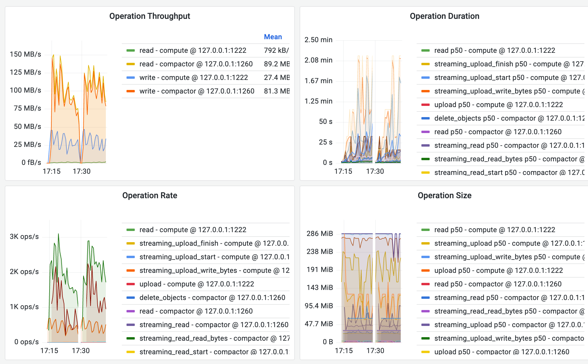Click the orange legend icon for write - compactor
This screenshot has height=364, width=588.
(x=131, y=91)
